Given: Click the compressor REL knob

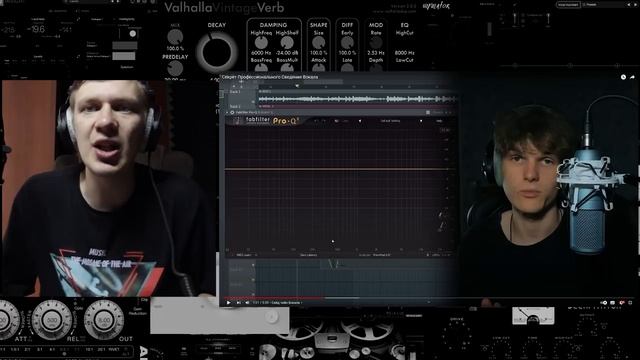Looking at the screenshot, I should [x=52, y=320].
